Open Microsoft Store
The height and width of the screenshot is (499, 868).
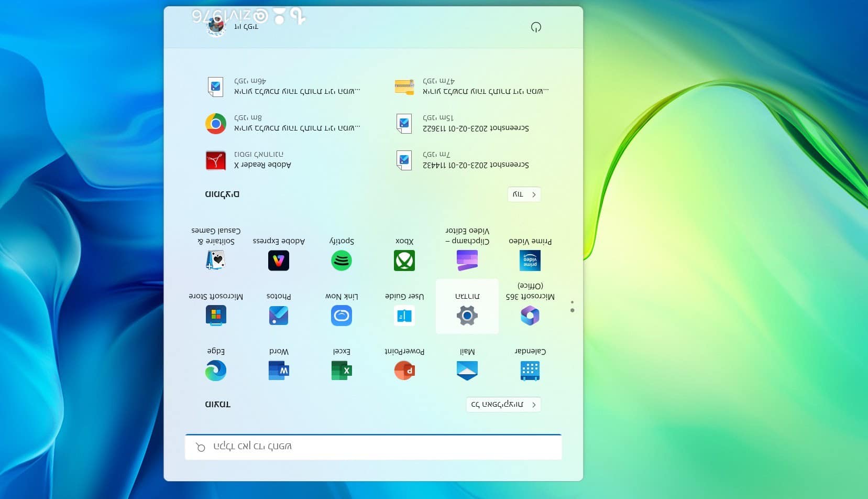[216, 314]
